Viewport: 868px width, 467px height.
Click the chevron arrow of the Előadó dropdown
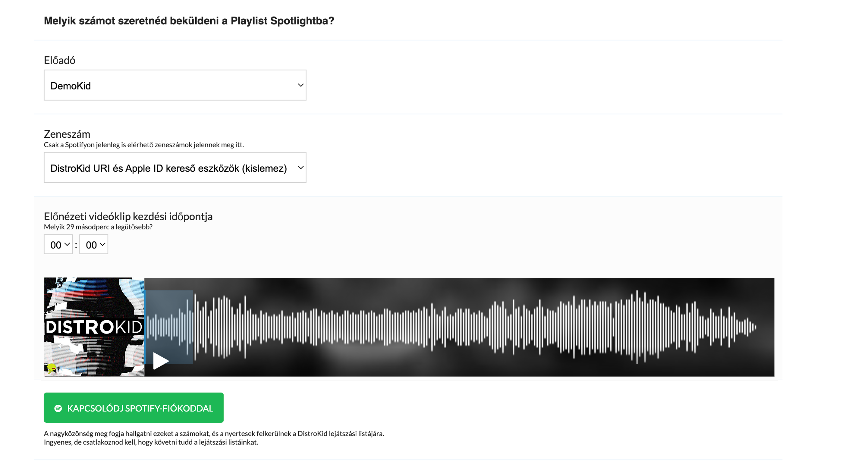tap(300, 85)
